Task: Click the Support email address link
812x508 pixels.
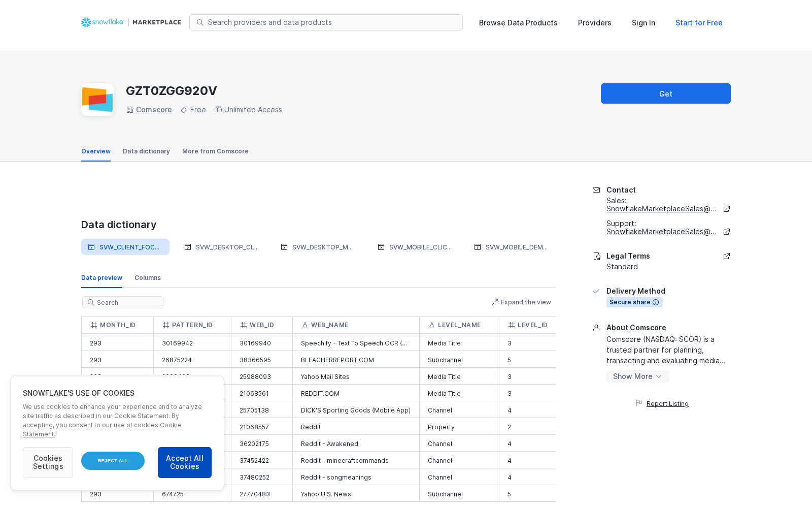Action: pyautogui.click(x=661, y=232)
